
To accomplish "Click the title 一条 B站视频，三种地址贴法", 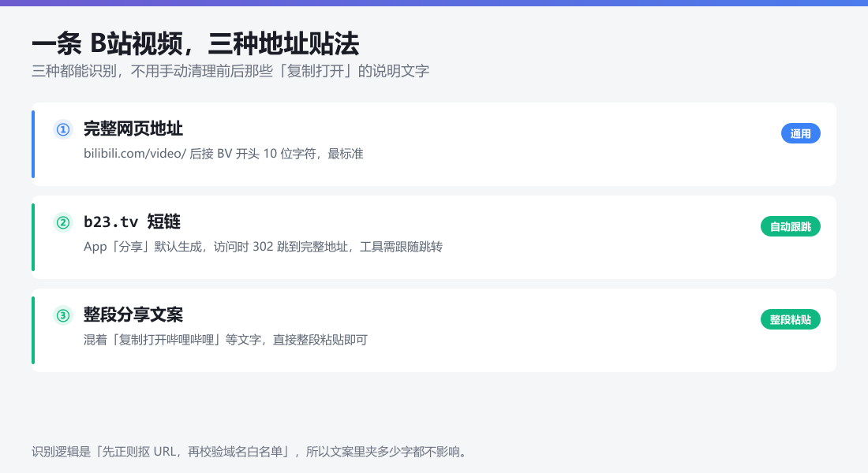I will [x=196, y=43].
